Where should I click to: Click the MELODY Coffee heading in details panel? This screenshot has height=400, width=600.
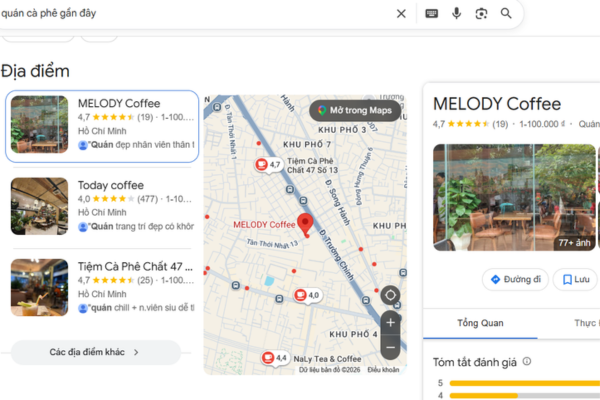pos(497,104)
